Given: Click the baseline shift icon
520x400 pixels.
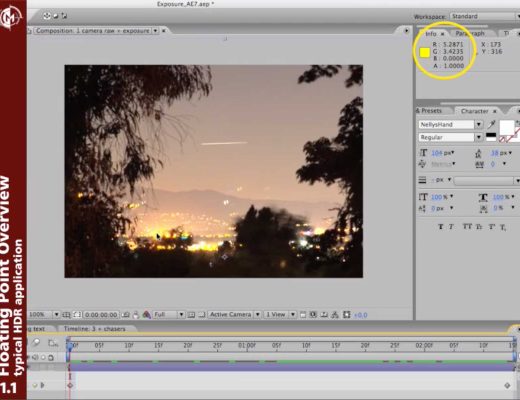Looking at the screenshot, I should pos(422,208).
